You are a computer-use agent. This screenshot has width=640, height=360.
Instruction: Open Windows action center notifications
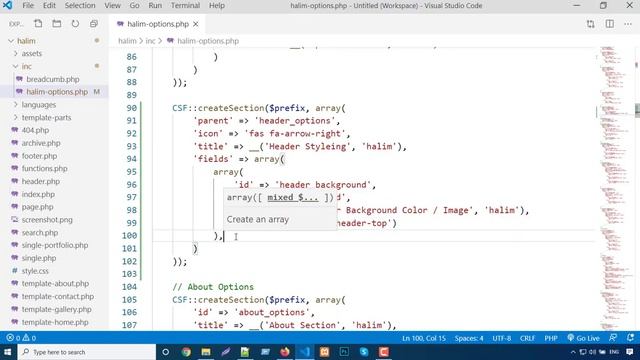(x=630, y=352)
